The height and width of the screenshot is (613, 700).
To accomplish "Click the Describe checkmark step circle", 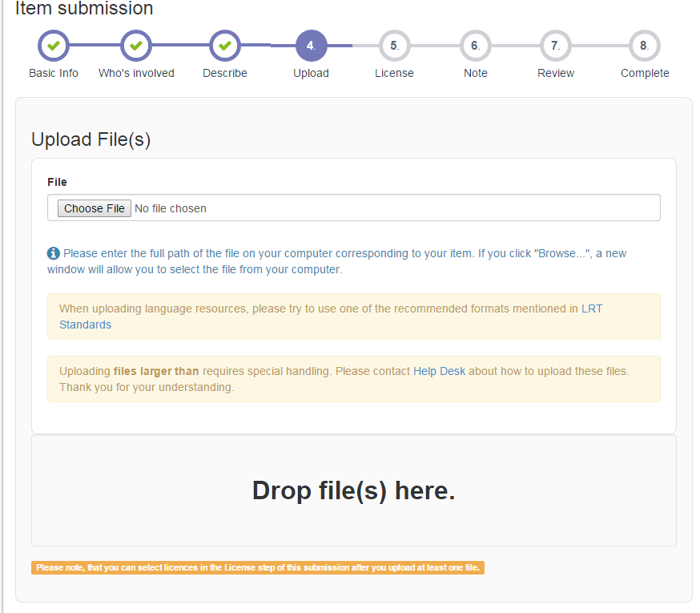I will [x=225, y=46].
